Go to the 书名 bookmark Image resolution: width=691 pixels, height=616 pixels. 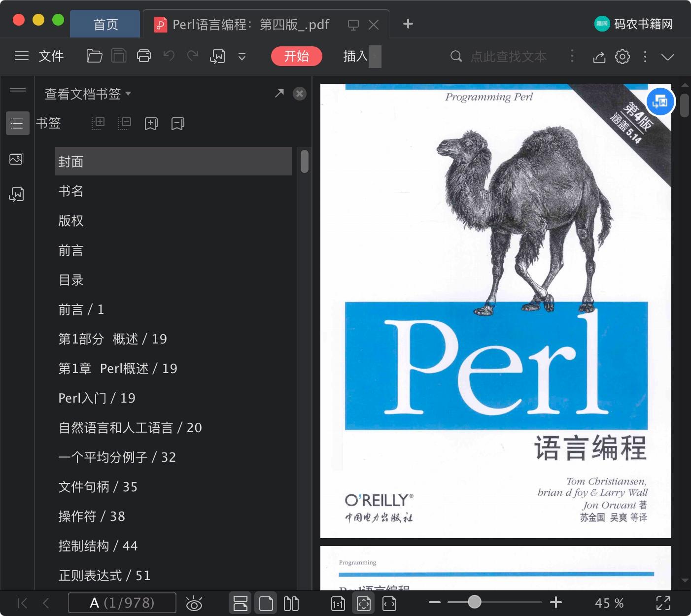click(71, 191)
